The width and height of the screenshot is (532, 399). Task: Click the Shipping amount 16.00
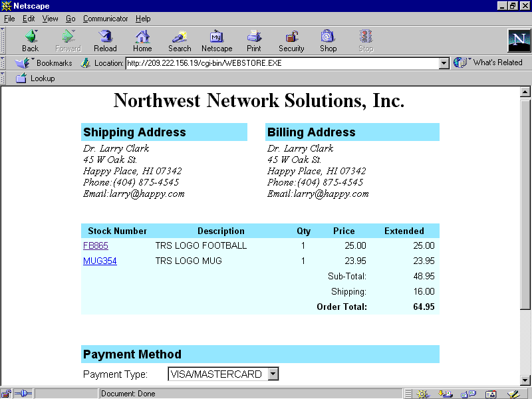tap(424, 291)
